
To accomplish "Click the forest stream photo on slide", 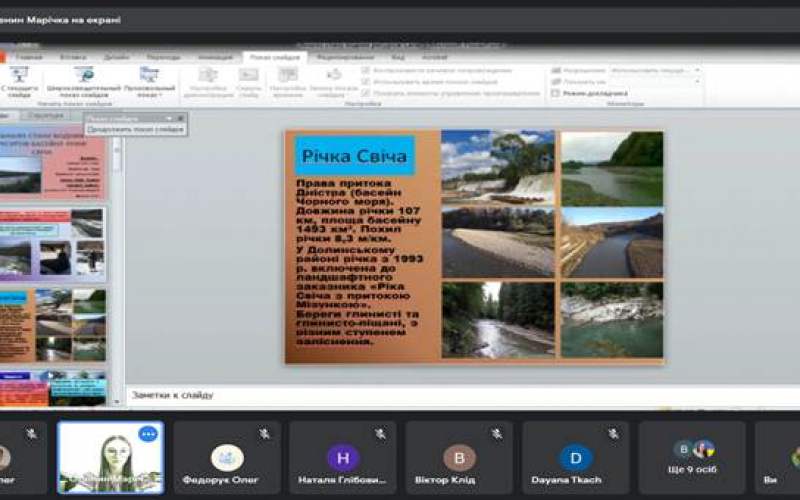I will click(x=498, y=320).
